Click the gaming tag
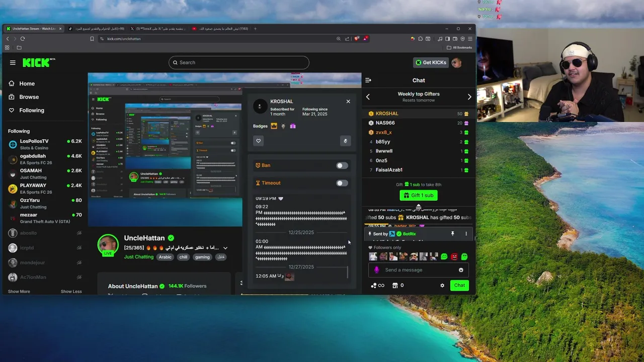The image size is (644, 362). click(x=202, y=257)
